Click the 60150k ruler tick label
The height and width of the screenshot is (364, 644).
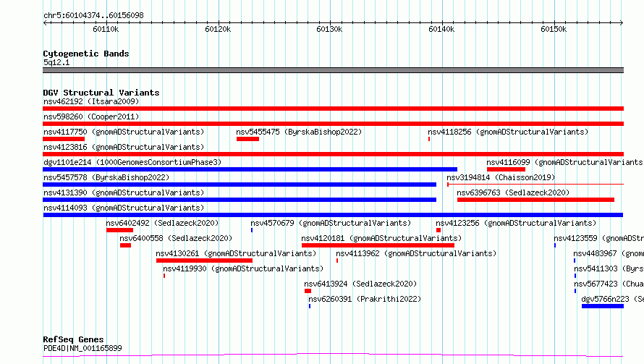[x=554, y=29]
